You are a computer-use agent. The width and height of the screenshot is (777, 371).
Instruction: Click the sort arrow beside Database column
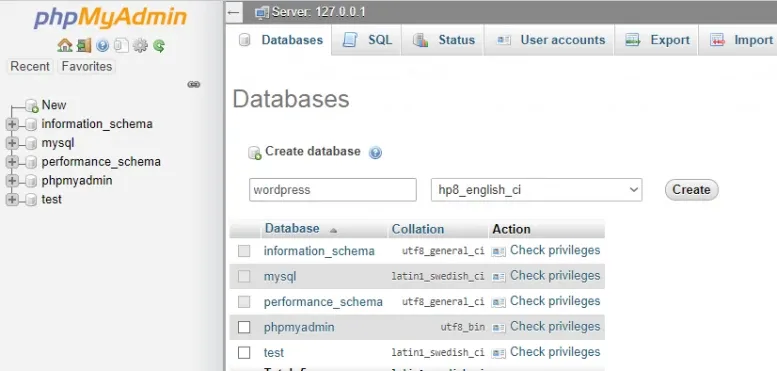click(333, 230)
